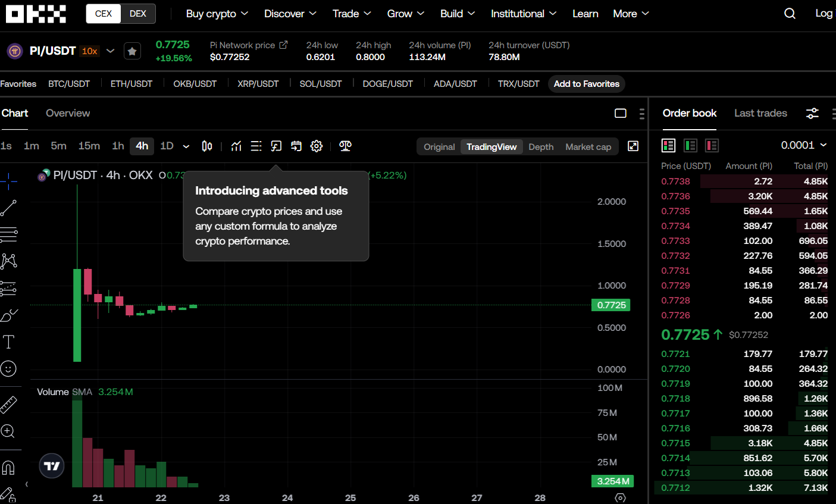Expand the Discover menu

click(290, 14)
